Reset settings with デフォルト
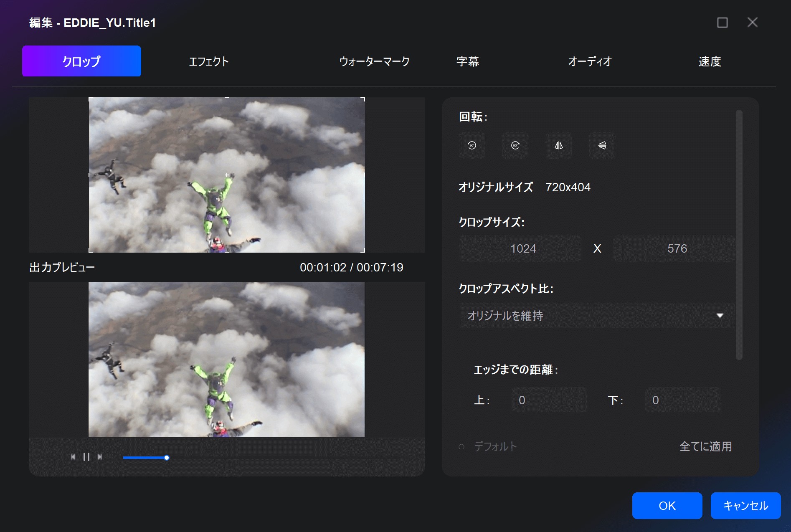The height and width of the screenshot is (532, 791). (x=488, y=446)
